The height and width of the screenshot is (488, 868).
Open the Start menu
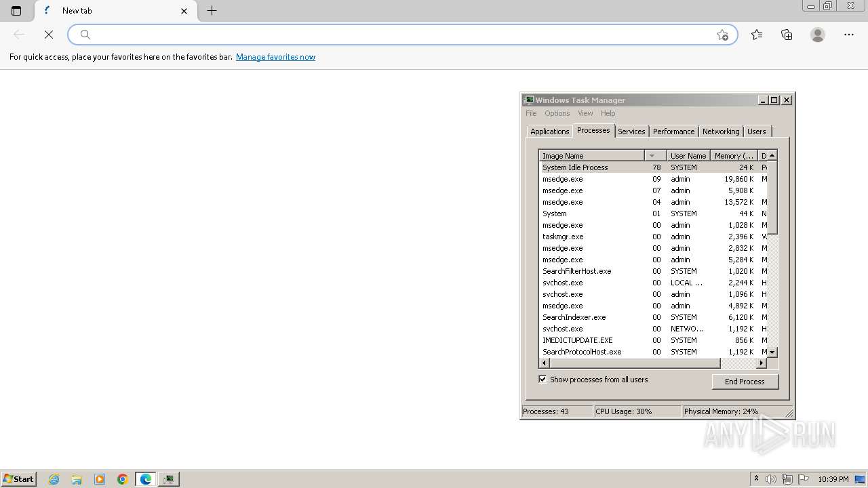[18, 479]
